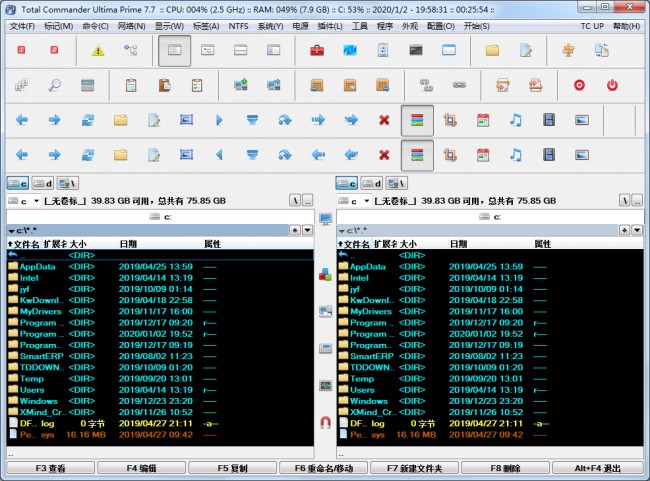Toggle the vertical sidebar panel view icon

[x=274, y=51]
